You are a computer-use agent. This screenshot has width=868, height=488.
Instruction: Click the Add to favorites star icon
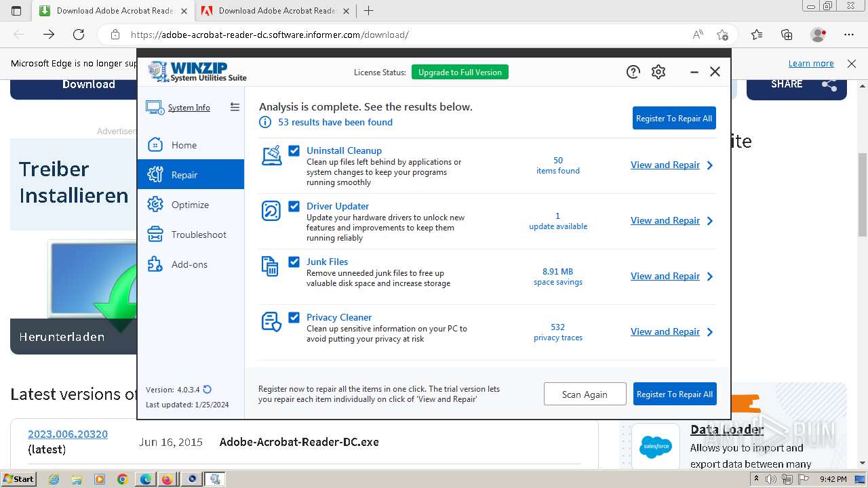pos(722,35)
